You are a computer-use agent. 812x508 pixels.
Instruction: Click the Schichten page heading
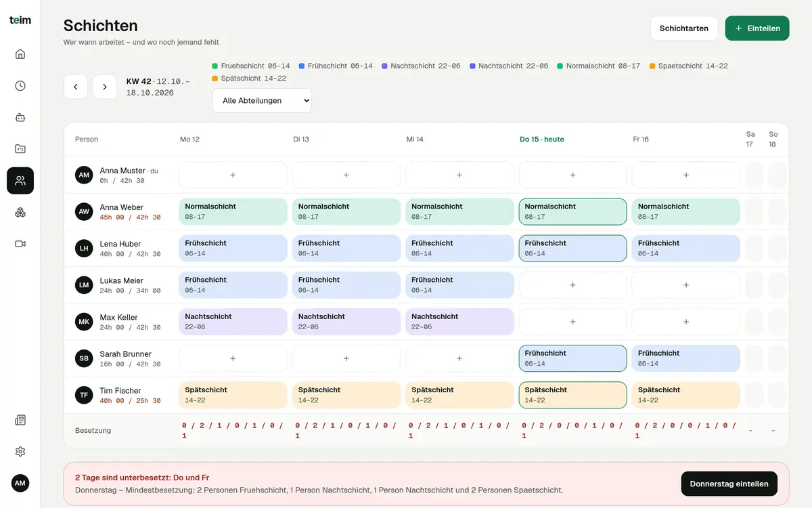click(101, 26)
